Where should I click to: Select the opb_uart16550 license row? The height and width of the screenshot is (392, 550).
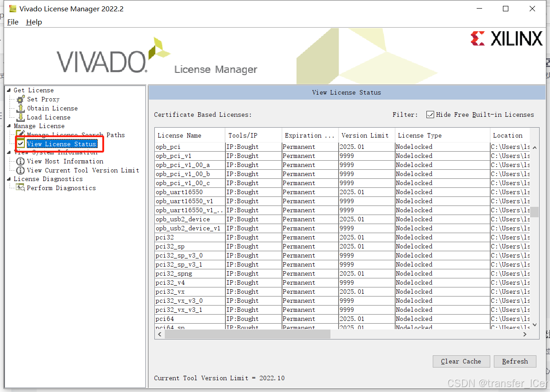[342, 192]
